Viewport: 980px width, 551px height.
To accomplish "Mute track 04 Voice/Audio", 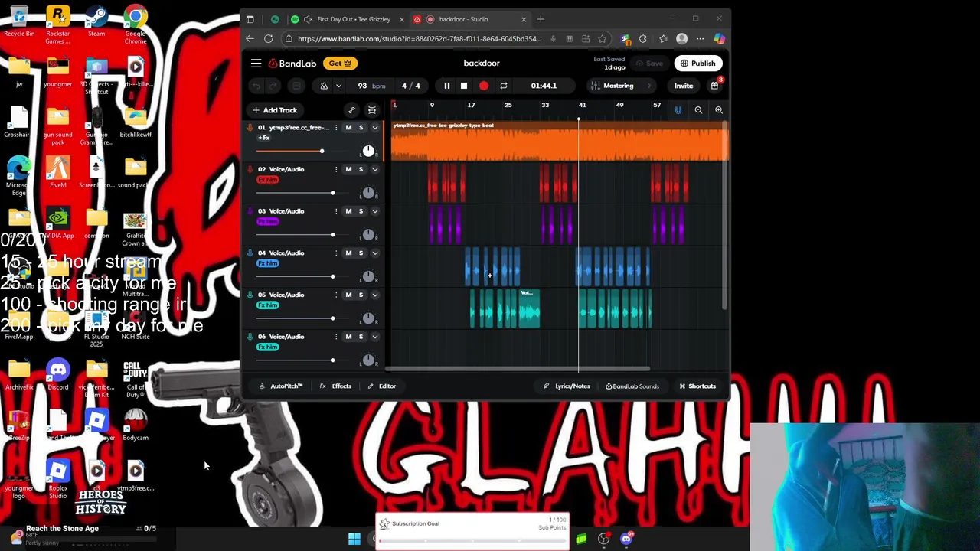I will point(348,253).
